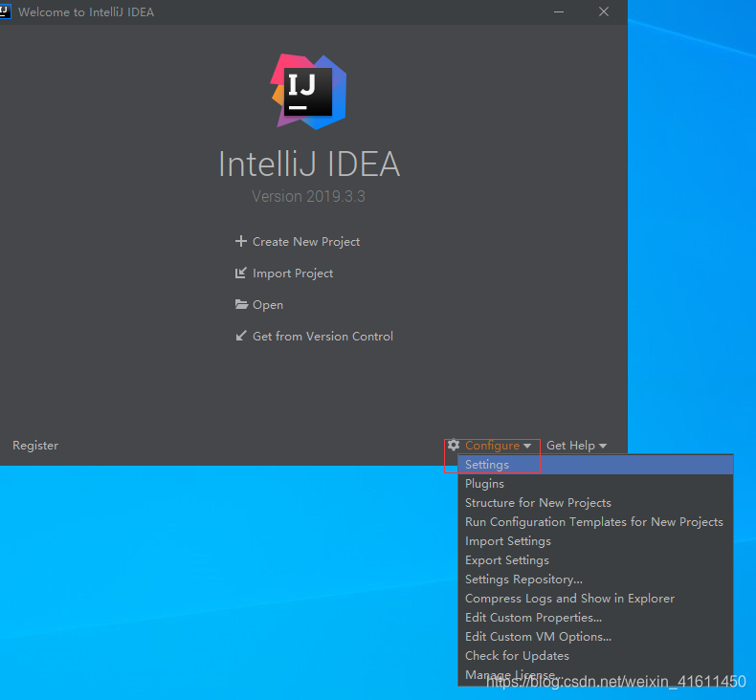The height and width of the screenshot is (700, 756).
Task: Choose Compress Logs and Show in Explorer
Action: [595, 599]
